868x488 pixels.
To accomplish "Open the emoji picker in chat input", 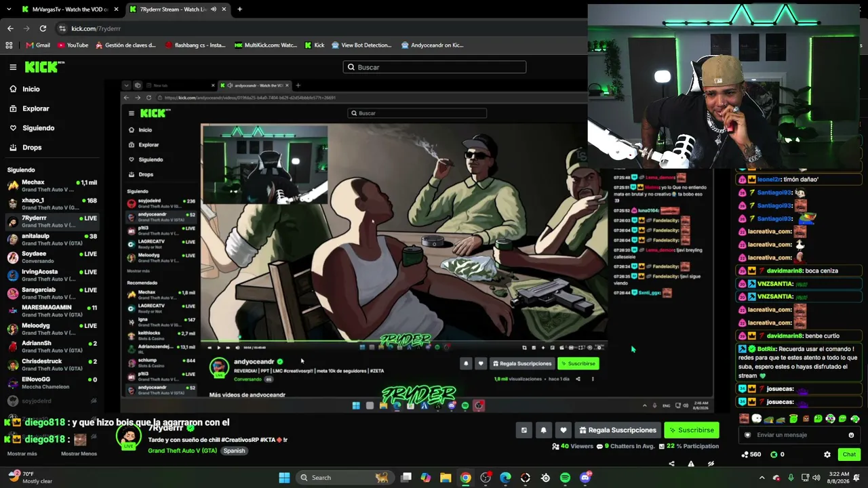I will (851, 435).
